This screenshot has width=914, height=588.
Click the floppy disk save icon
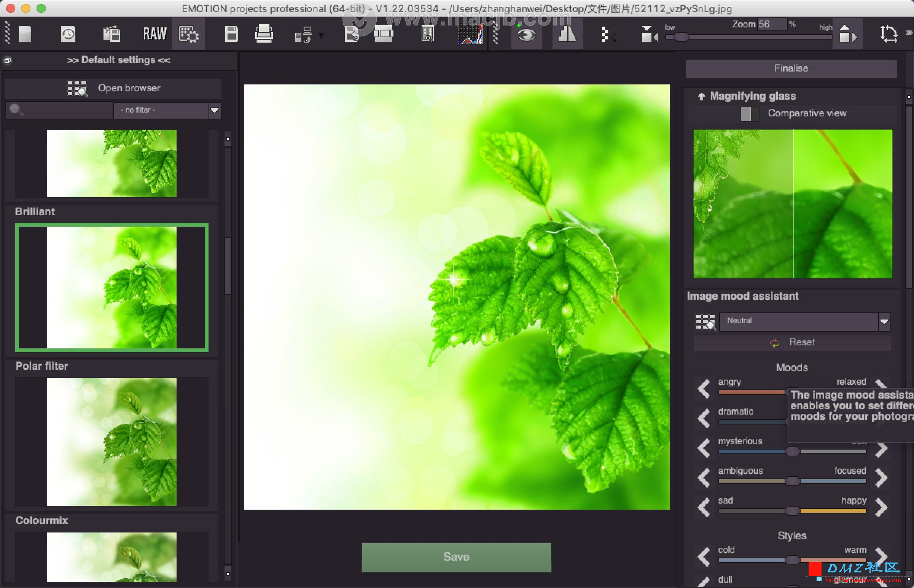tap(231, 34)
